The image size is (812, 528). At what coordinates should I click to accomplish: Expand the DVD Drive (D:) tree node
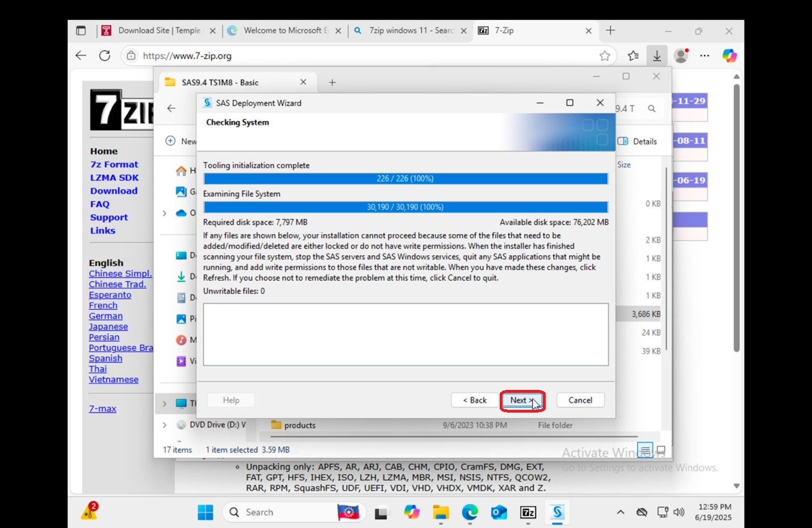(165, 425)
